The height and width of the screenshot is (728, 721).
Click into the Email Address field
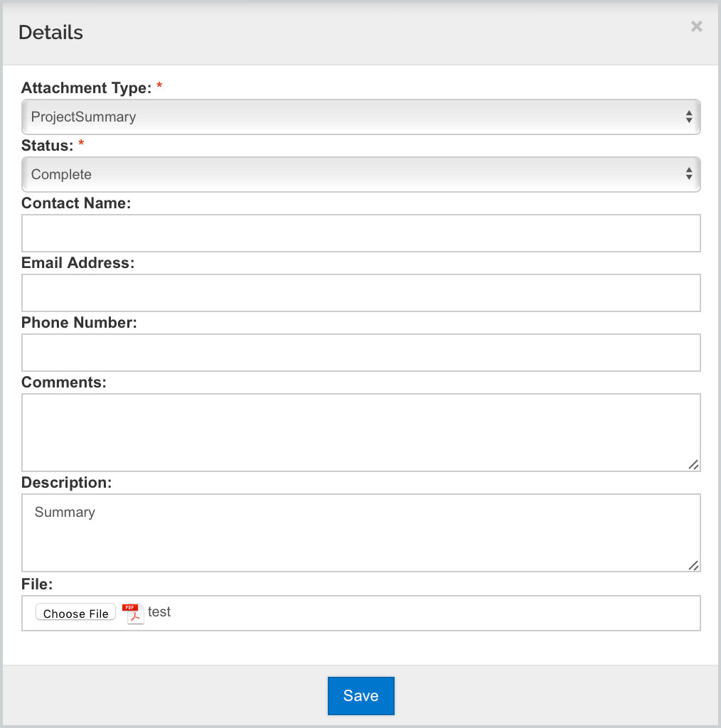pos(360,293)
